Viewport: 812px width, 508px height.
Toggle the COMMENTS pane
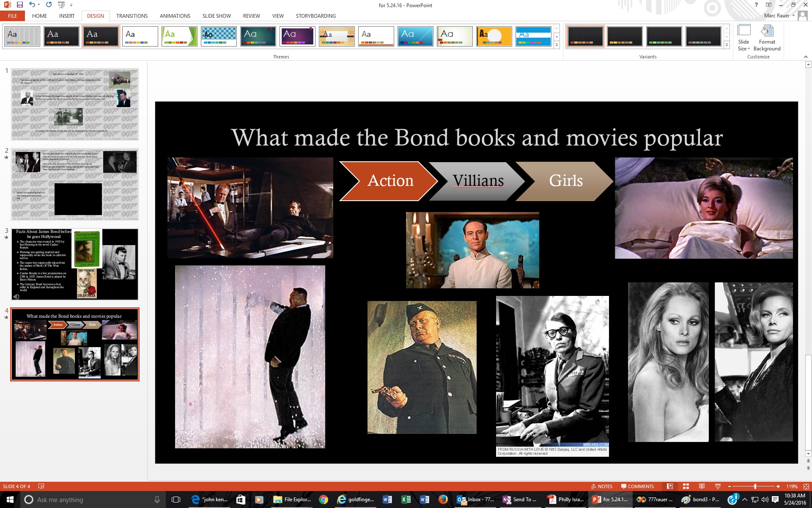637,486
